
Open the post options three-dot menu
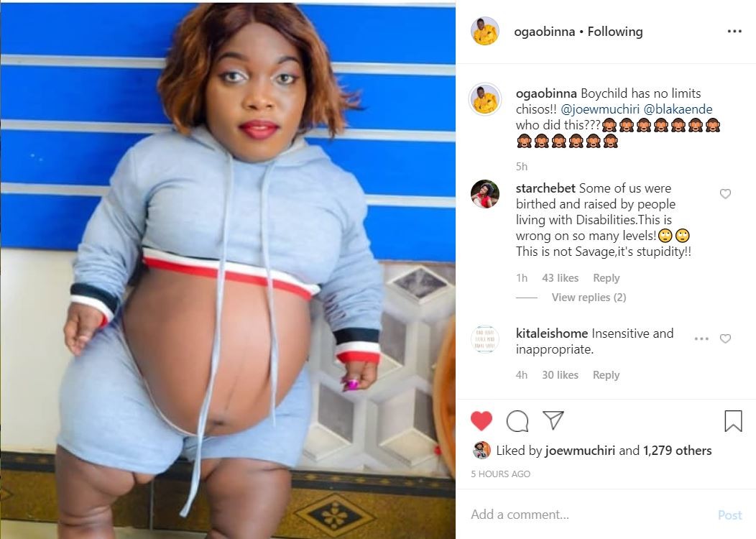(734, 32)
